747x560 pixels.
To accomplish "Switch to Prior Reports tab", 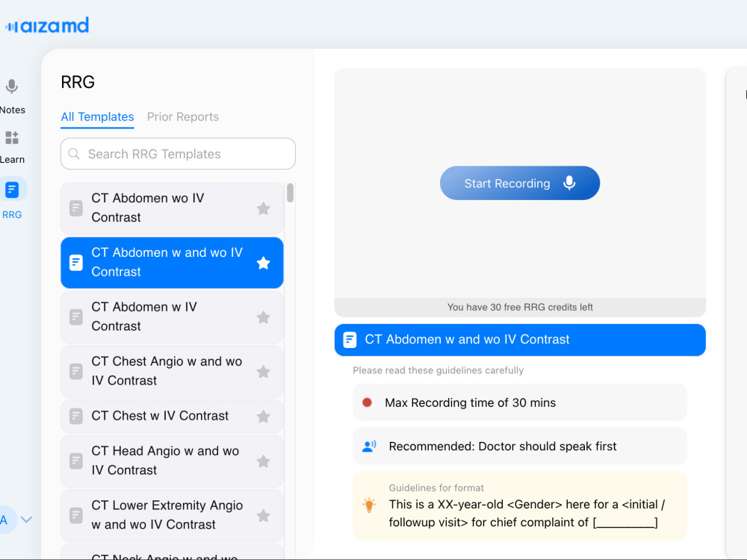I will (183, 117).
